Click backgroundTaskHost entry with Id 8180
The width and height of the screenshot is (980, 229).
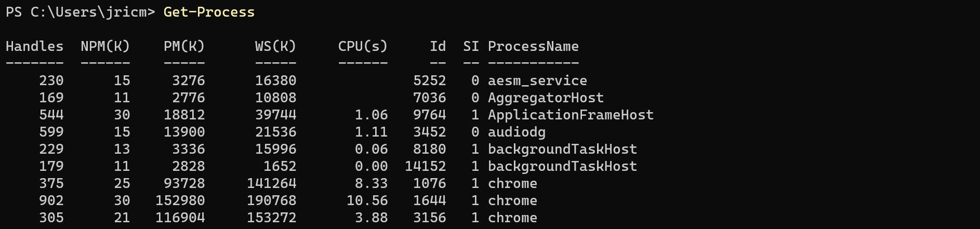pyautogui.click(x=562, y=149)
